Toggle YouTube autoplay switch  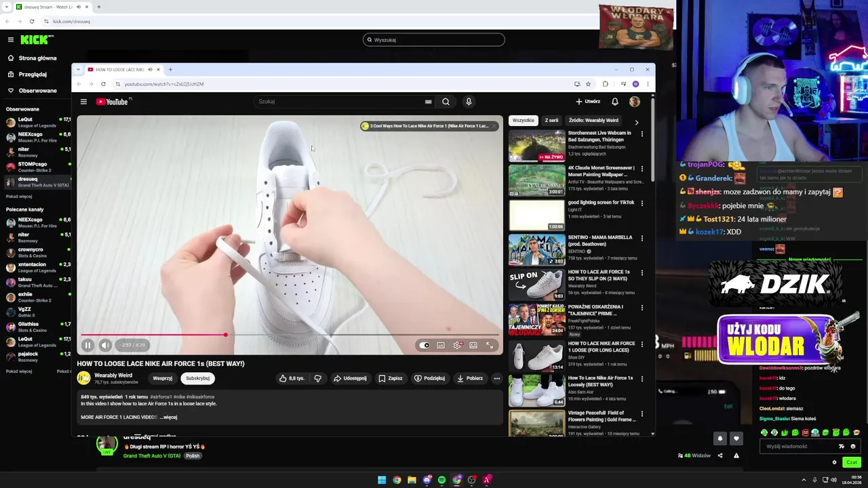coord(425,345)
